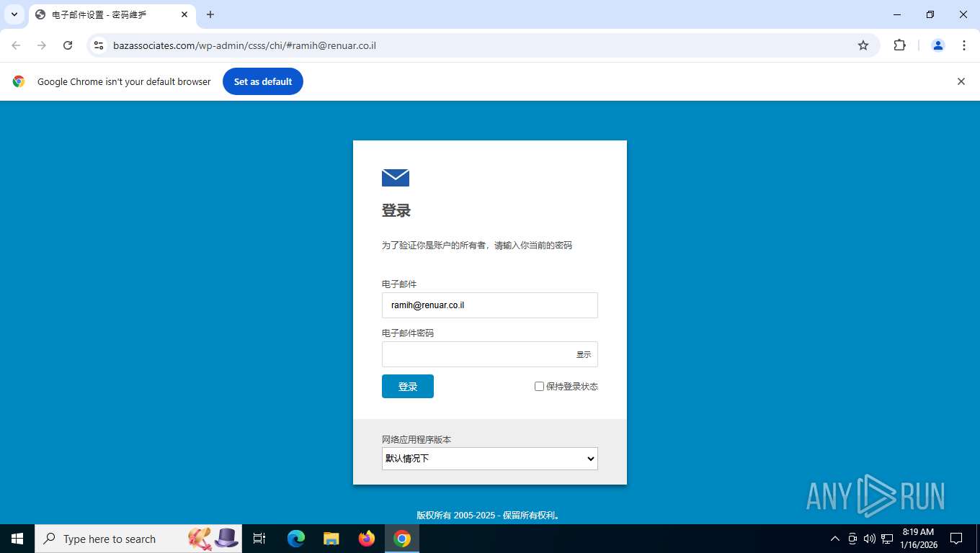This screenshot has height=553, width=980.
Task: Click the browser Forward arrow
Action: 42,45
